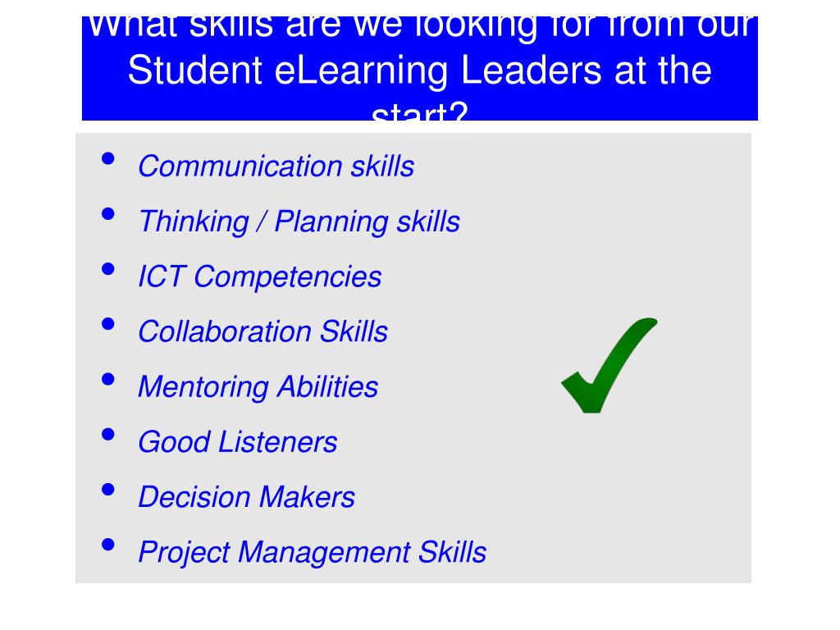Select the Mentoring Abilities bullet text
The image size is (840, 630).
point(258,387)
